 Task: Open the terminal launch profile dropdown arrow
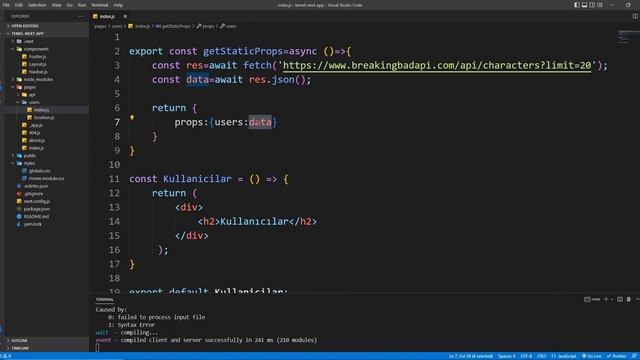tap(611, 299)
